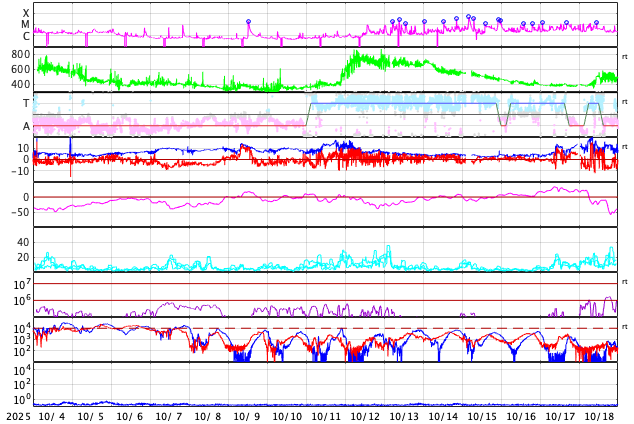
Task: Click the 'rt' marker beside the T/A panel
Action: click(624, 102)
